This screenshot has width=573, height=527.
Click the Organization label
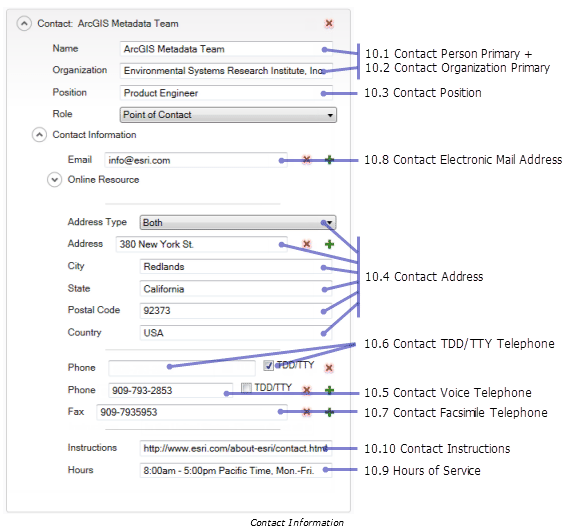pyautogui.click(x=80, y=70)
